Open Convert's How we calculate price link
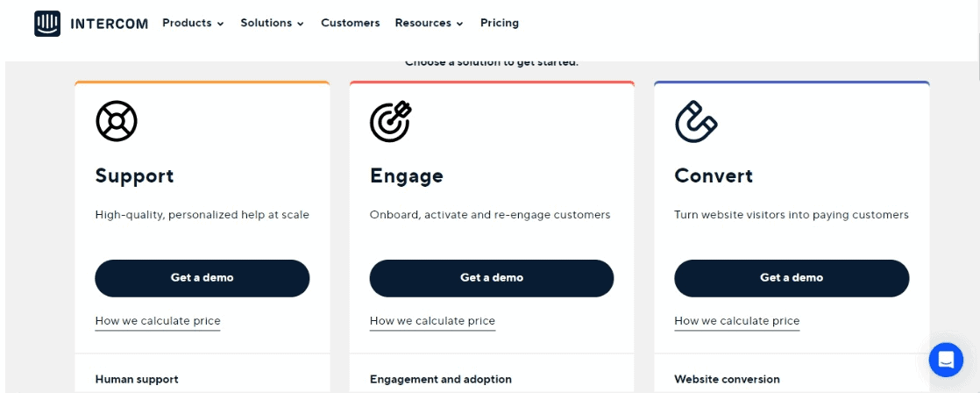Screen dimensions: 980x393 pyautogui.click(x=737, y=321)
